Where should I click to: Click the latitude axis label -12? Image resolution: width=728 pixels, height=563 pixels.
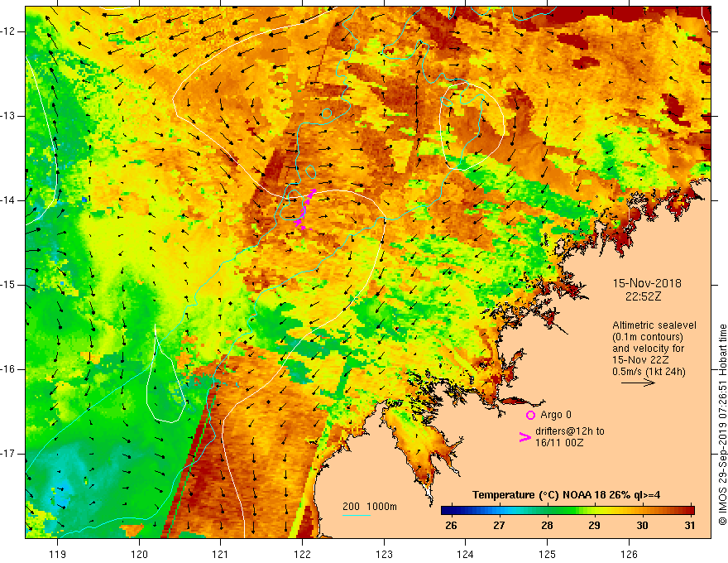pos(8,31)
